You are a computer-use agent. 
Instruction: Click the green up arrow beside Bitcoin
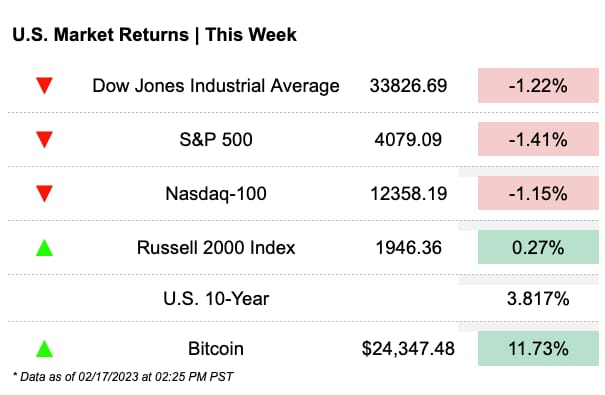coord(44,349)
